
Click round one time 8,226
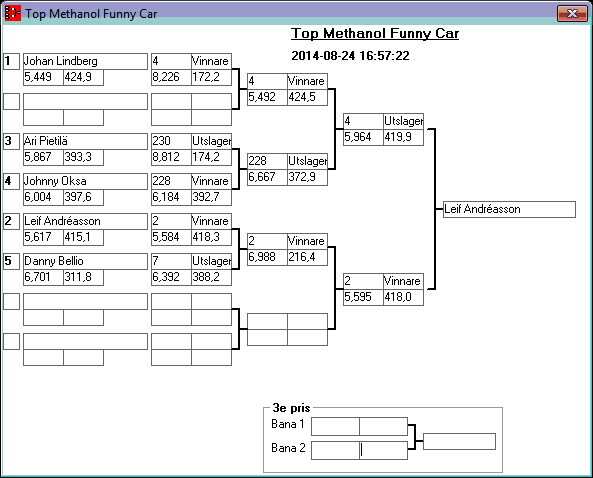[171, 77]
